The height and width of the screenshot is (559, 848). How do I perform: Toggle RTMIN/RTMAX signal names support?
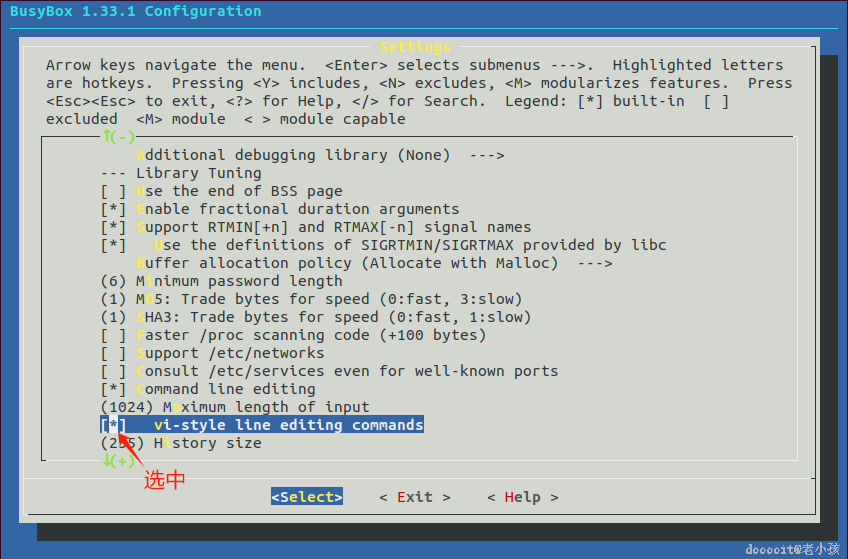point(113,227)
